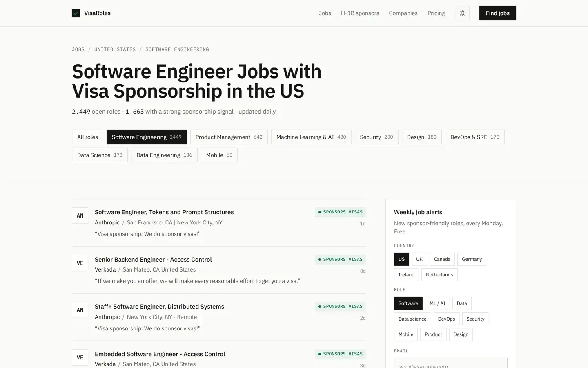This screenshot has width=588, height=368.
Task: Click the VisaRoles brand name
Action: [97, 13]
